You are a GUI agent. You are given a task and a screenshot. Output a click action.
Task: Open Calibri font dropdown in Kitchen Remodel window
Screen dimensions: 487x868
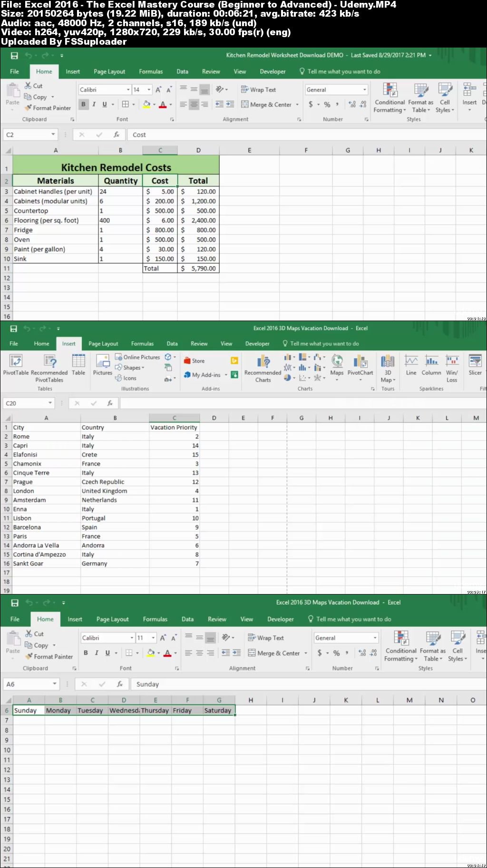[128, 89]
